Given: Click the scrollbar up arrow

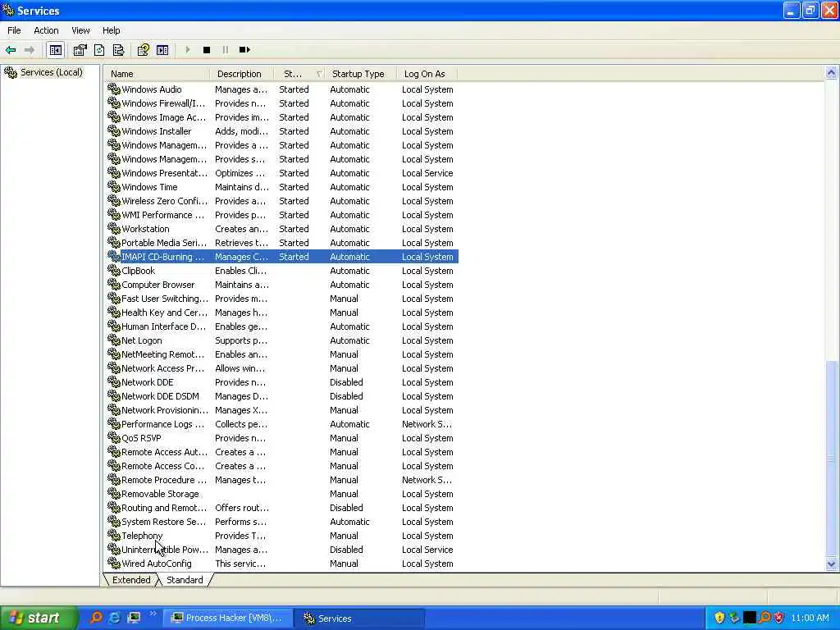Looking at the screenshot, I should click(x=831, y=73).
